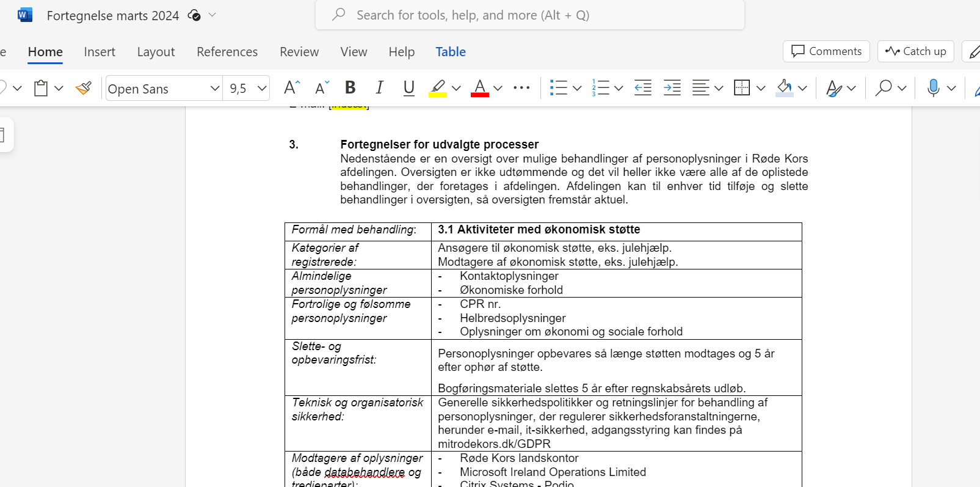
Task: Open the Review tab
Action: [x=299, y=52]
